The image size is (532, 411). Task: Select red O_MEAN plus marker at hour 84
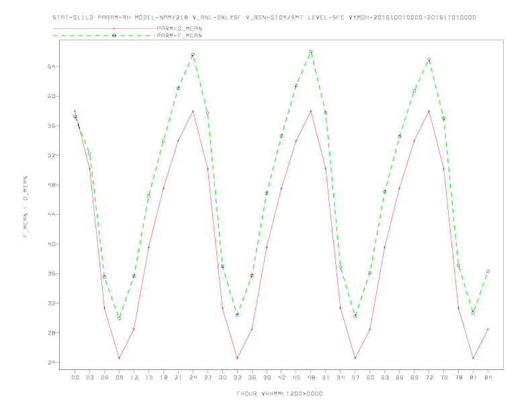pyautogui.click(x=488, y=329)
